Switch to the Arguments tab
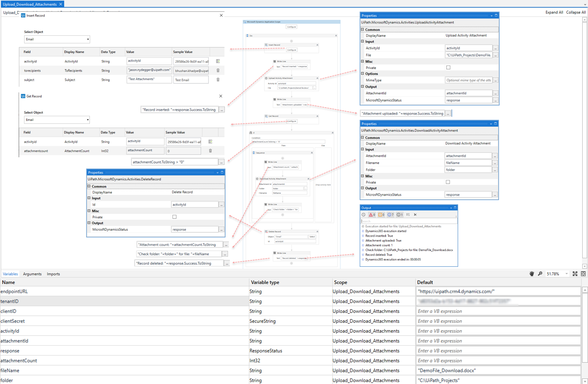The image size is (588, 384). coord(32,274)
